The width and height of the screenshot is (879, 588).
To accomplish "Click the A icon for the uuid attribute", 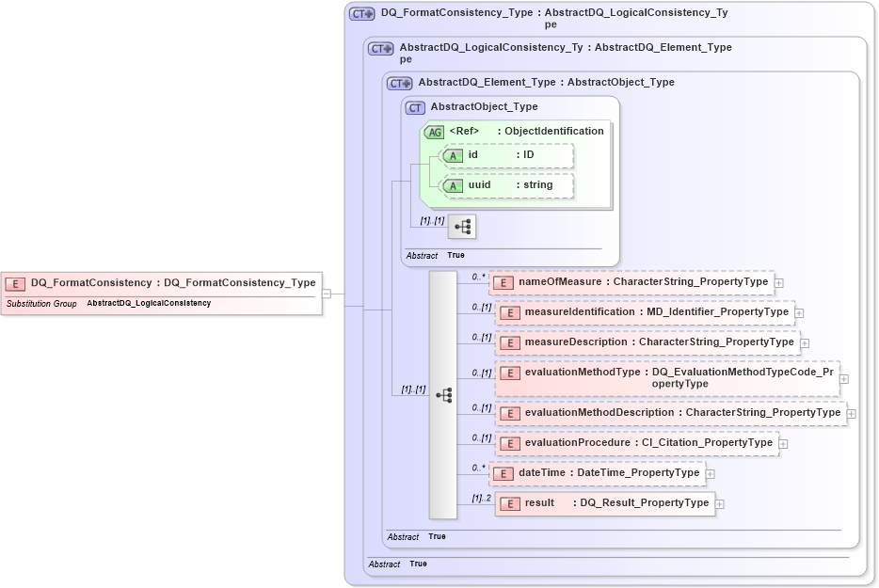I will (454, 185).
